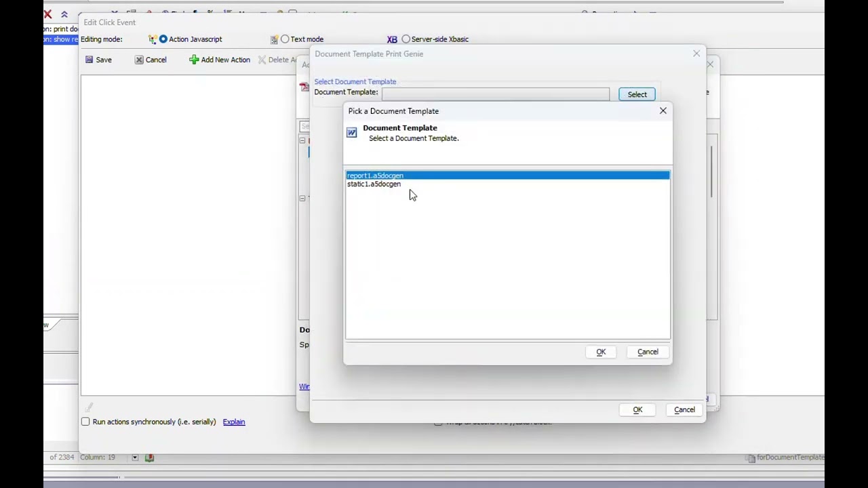Click OK in the Document Template Print Genie
868x488 pixels.
tap(637, 409)
